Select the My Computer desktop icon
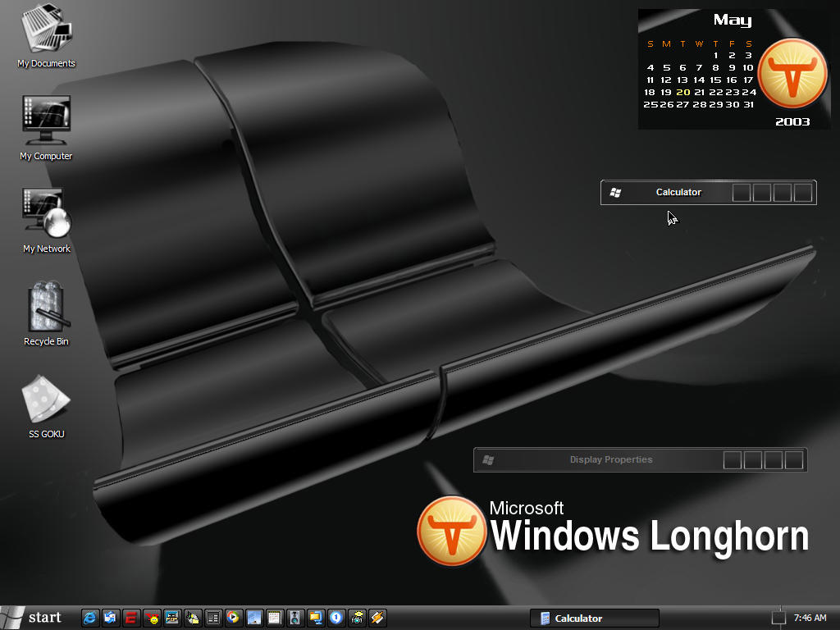This screenshot has height=630, width=840. tap(46, 127)
